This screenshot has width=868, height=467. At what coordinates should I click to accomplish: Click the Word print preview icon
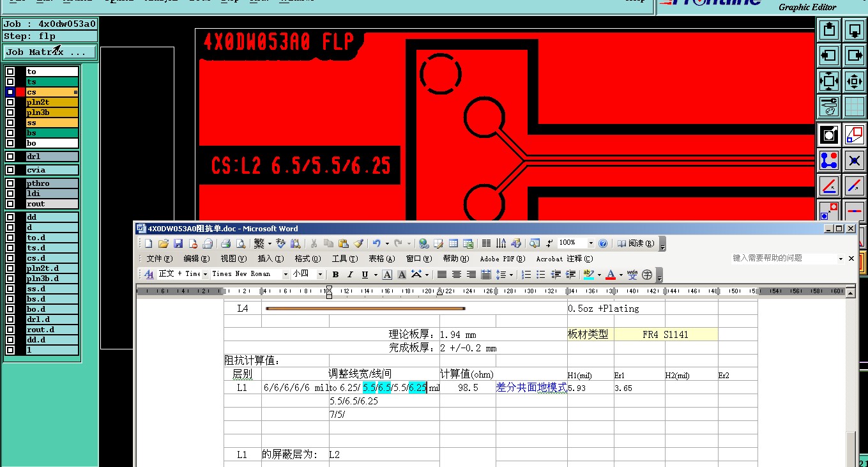(240, 243)
